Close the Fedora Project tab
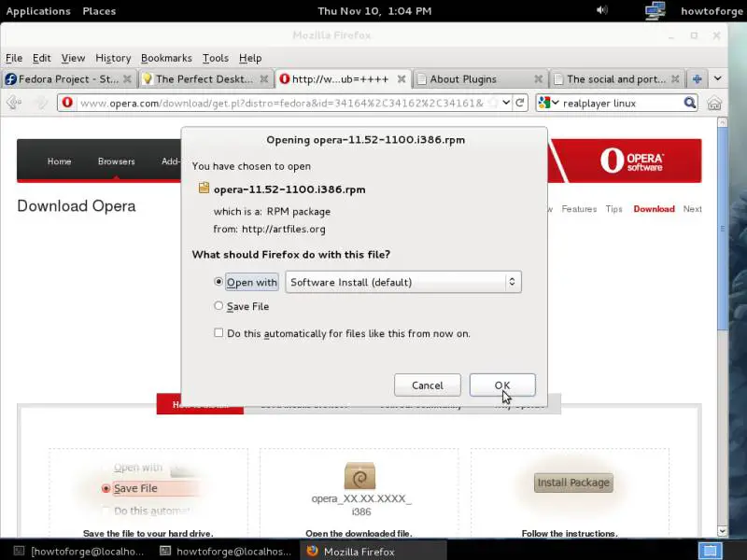The image size is (747, 560). tap(127, 79)
